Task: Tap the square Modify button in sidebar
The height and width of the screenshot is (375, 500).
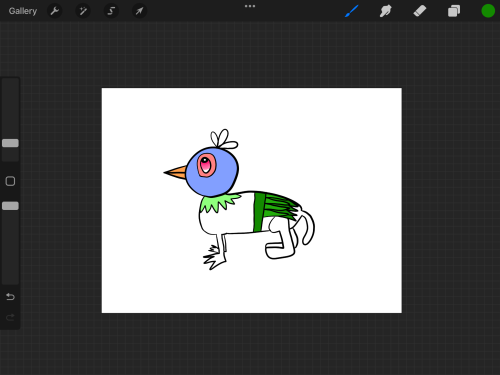Action: (10, 181)
